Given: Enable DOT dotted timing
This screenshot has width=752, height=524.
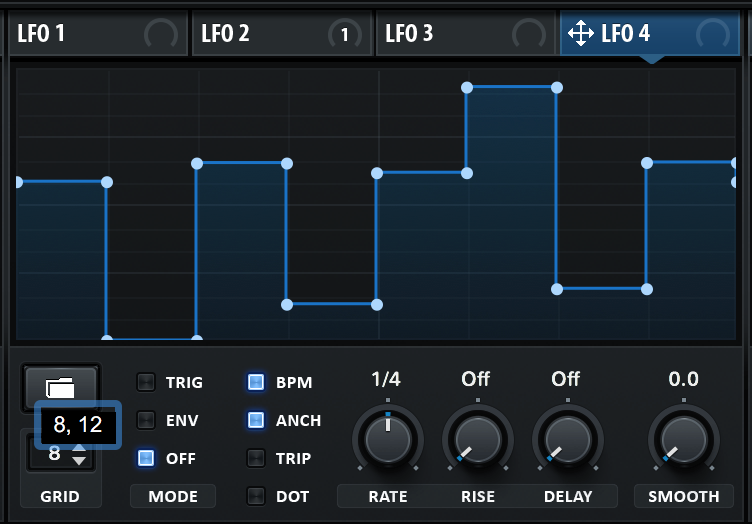Looking at the screenshot, I should pos(256,496).
